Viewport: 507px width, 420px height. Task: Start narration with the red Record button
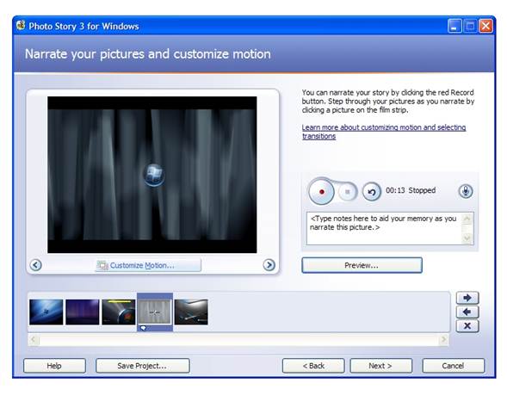[x=321, y=192]
